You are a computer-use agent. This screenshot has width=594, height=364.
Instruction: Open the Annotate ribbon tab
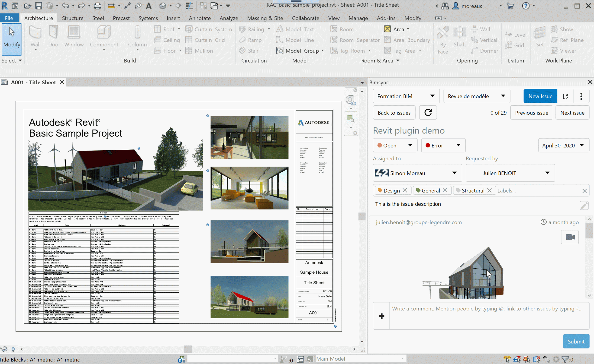coord(199,18)
